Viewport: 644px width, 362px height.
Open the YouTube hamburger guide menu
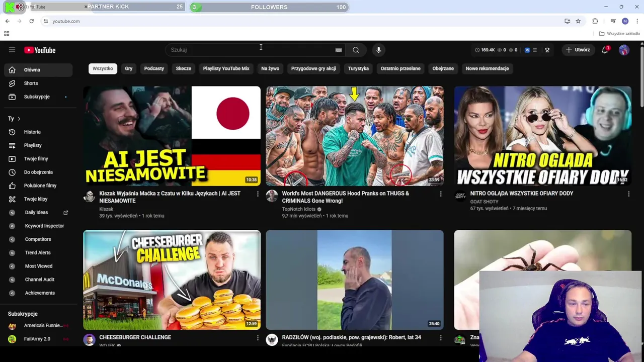pyautogui.click(x=12, y=50)
